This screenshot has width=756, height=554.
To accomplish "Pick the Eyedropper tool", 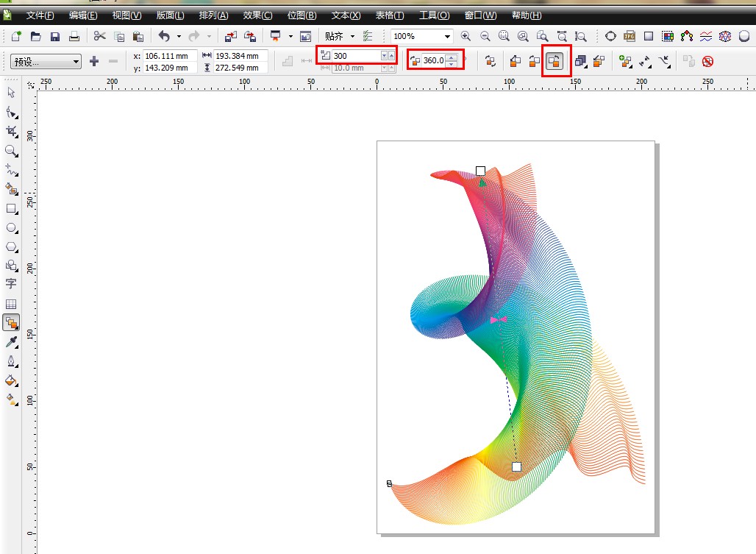I will pos(11,342).
